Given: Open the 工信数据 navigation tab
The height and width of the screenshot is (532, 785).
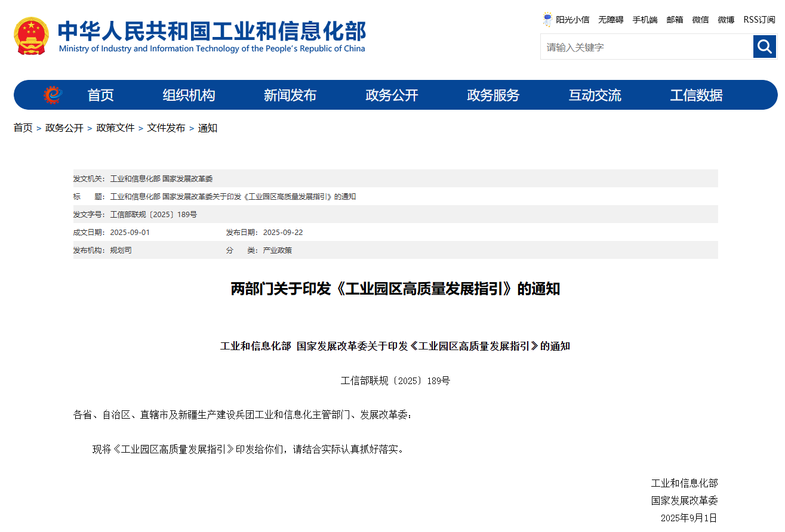Looking at the screenshot, I should click(696, 95).
